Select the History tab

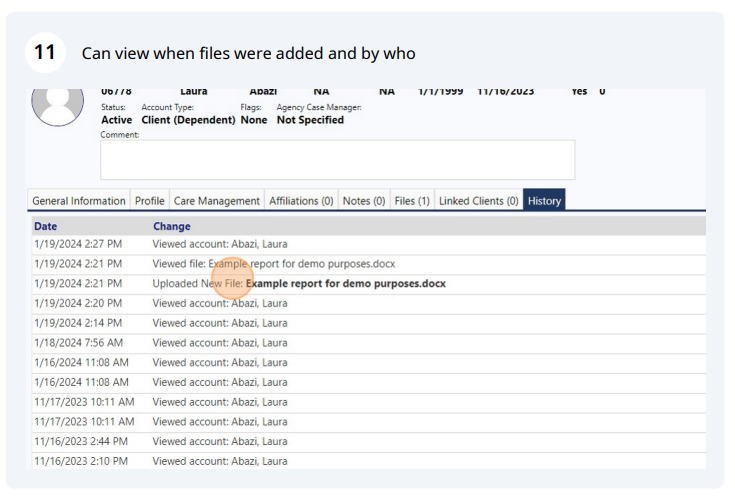[x=544, y=201]
